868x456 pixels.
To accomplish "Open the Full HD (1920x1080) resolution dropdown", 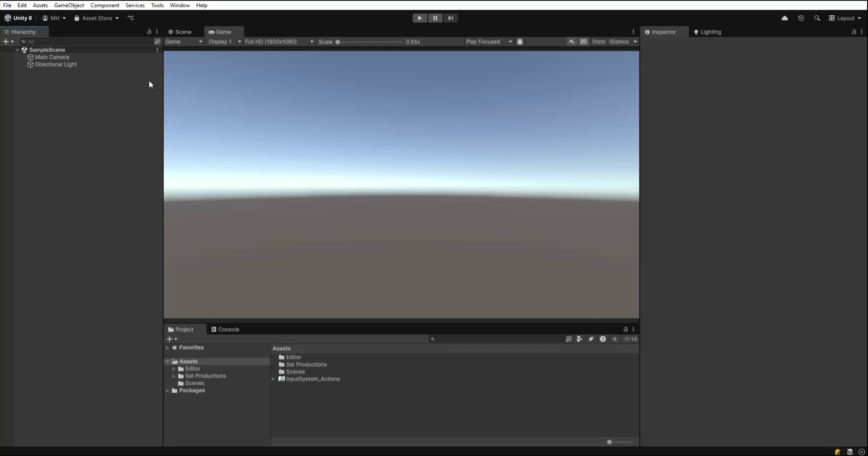I will (x=279, y=42).
